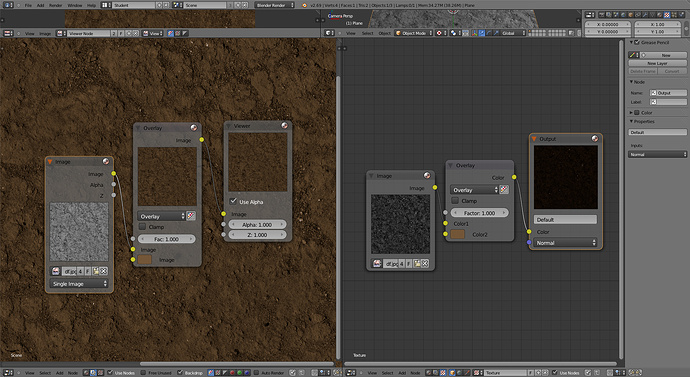Toggle Clamp checkbox on compositor Overlay node
The image size is (690, 377).
tap(142, 227)
